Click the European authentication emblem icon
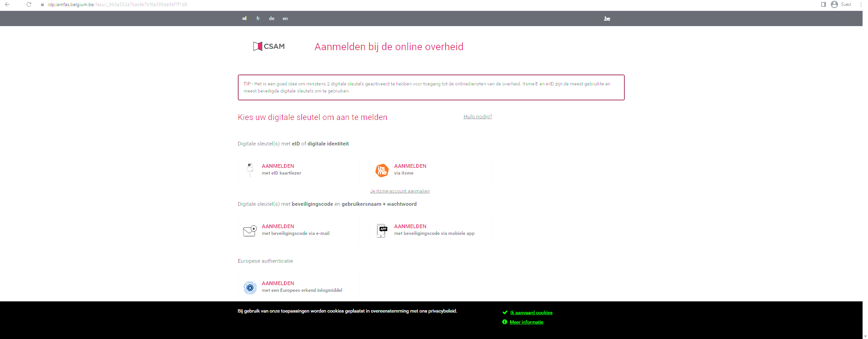The image size is (868, 339). click(250, 287)
